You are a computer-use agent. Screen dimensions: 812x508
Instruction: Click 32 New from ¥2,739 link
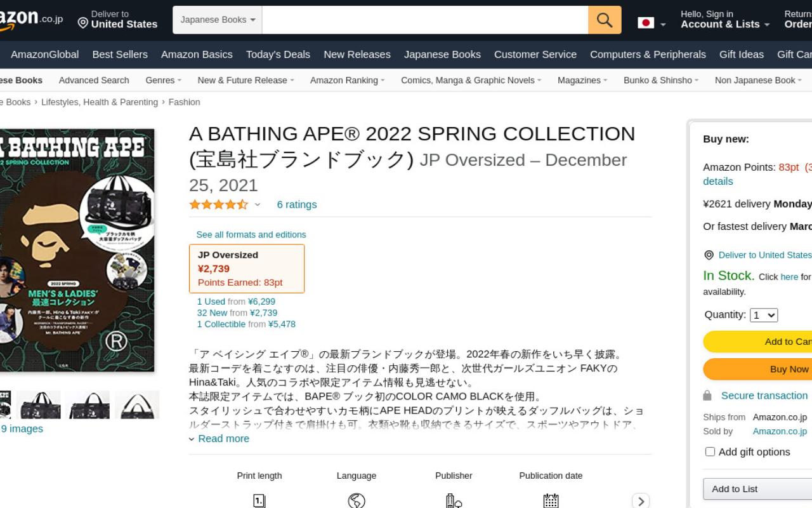(237, 313)
